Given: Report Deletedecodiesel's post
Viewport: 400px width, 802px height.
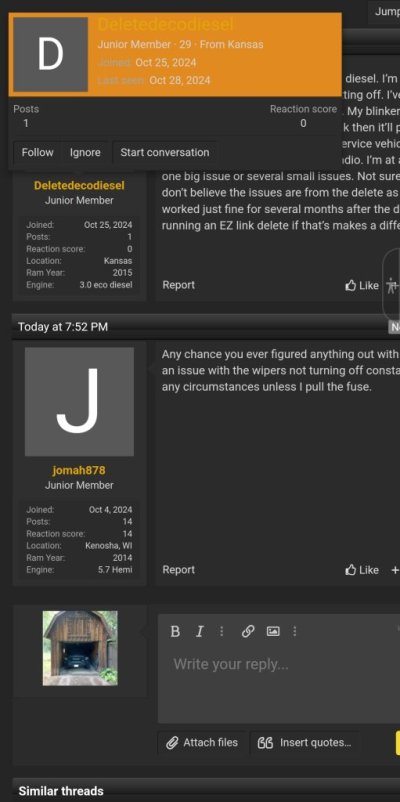Looking at the screenshot, I should [179, 285].
